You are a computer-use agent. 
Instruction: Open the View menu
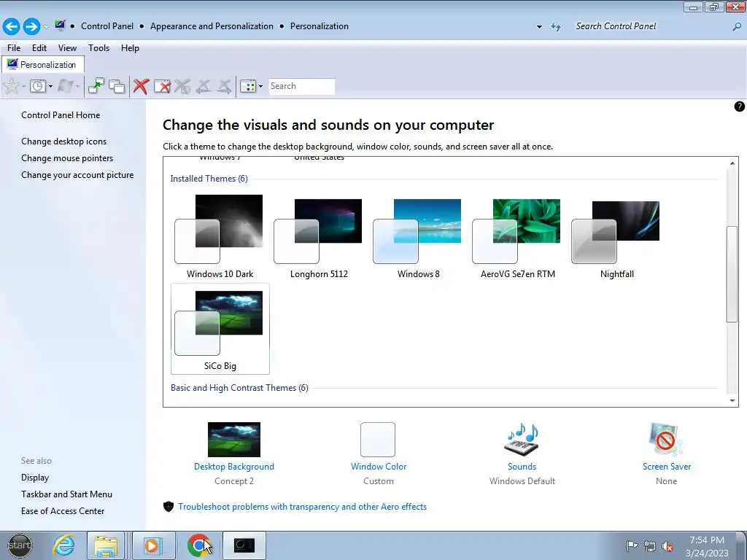67,48
